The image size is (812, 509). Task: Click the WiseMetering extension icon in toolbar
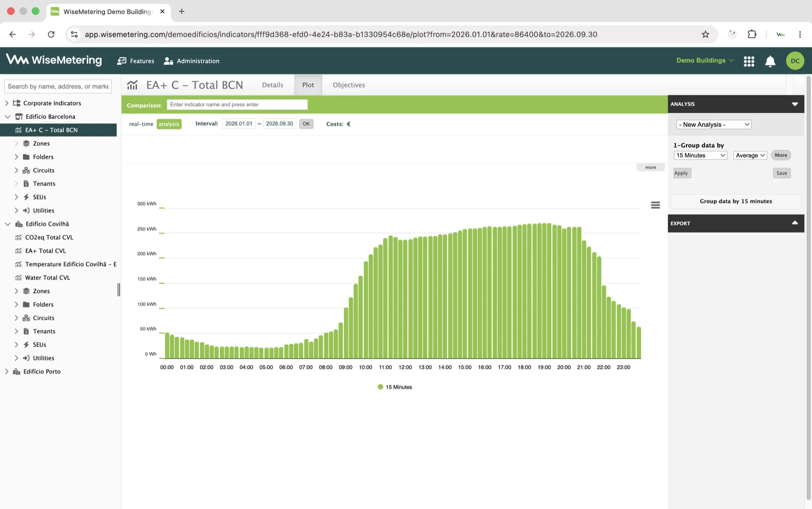(780, 34)
